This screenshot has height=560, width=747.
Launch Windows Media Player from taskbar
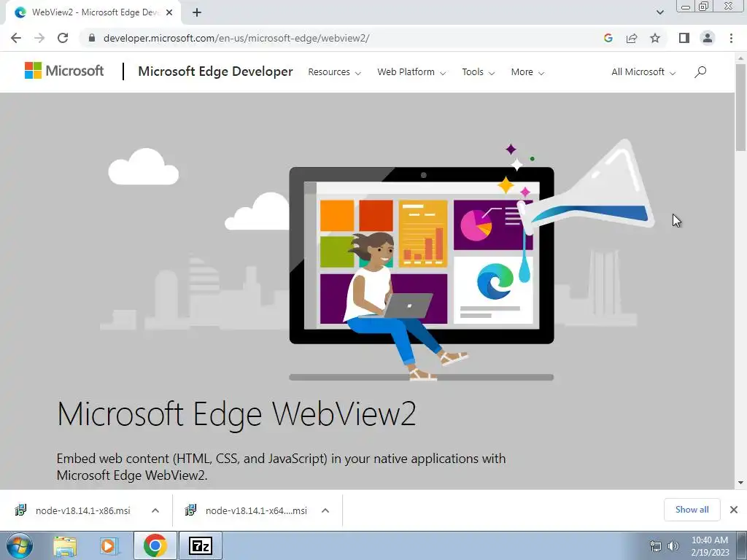tap(109, 545)
